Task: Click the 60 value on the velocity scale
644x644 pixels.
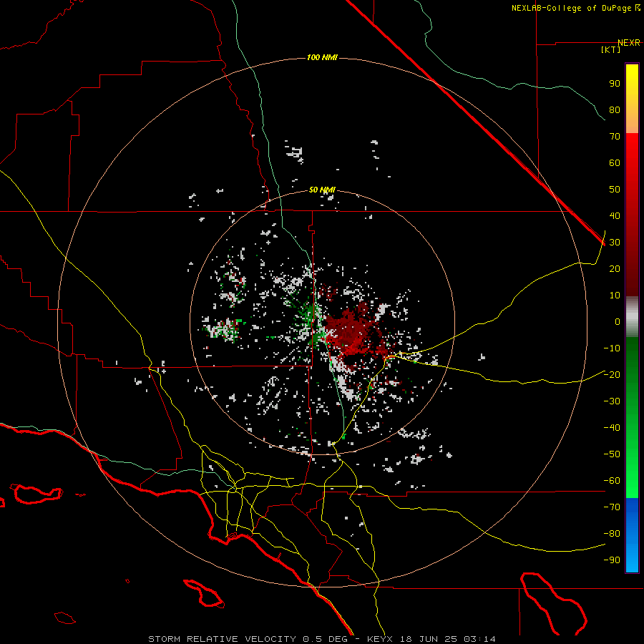Action: click(615, 163)
